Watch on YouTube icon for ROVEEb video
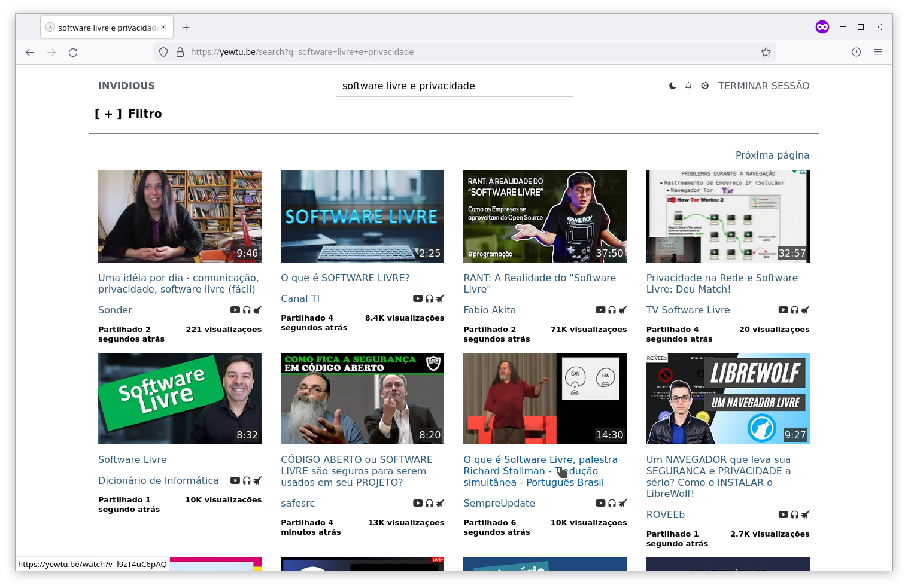 coord(783,514)
